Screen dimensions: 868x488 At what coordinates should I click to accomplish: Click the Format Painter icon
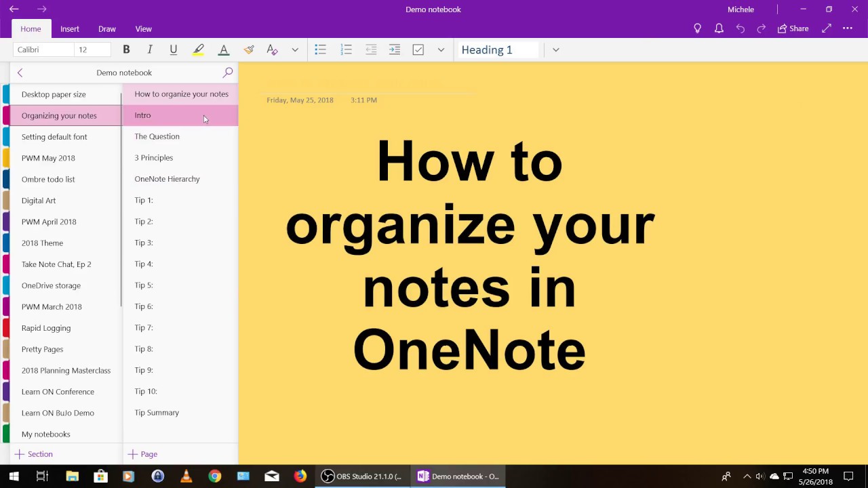(249, 49)
